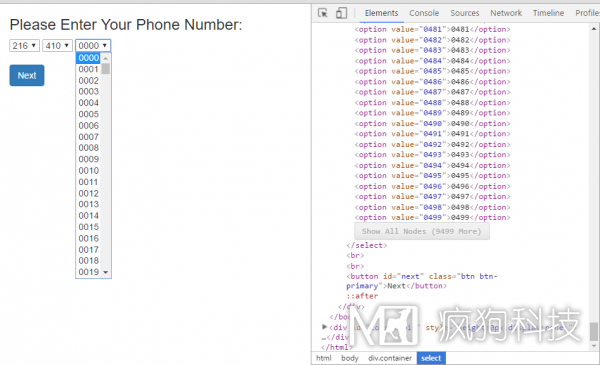Viewport: 600px width, 365px height.
Task: Choose 0013 from the open dropdown list
Action: tap(88, 204)
